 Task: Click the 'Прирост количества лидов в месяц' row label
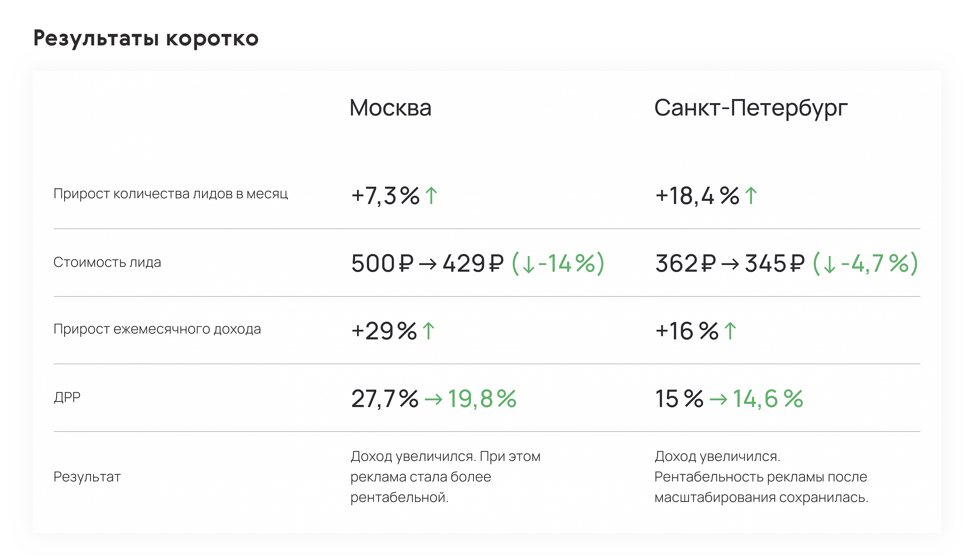[171, 194]
